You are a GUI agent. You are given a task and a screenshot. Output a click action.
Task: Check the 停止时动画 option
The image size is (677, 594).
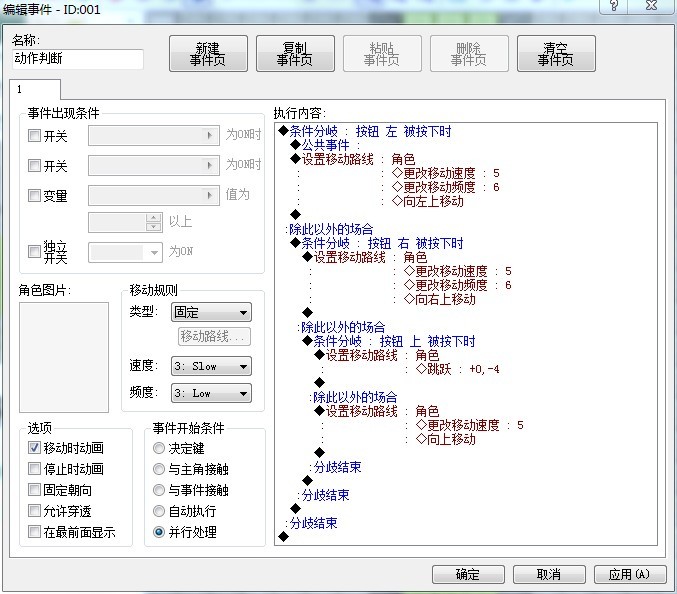pos(34,468)
